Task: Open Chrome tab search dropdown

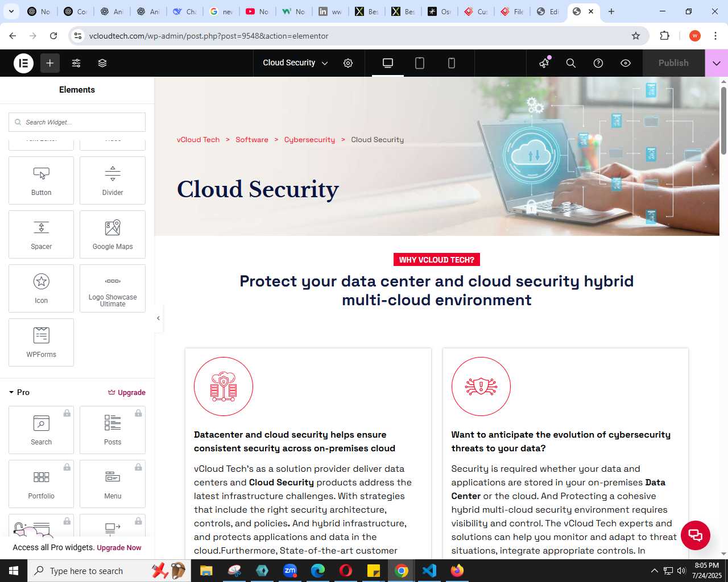Action: [x=11, y=11]
